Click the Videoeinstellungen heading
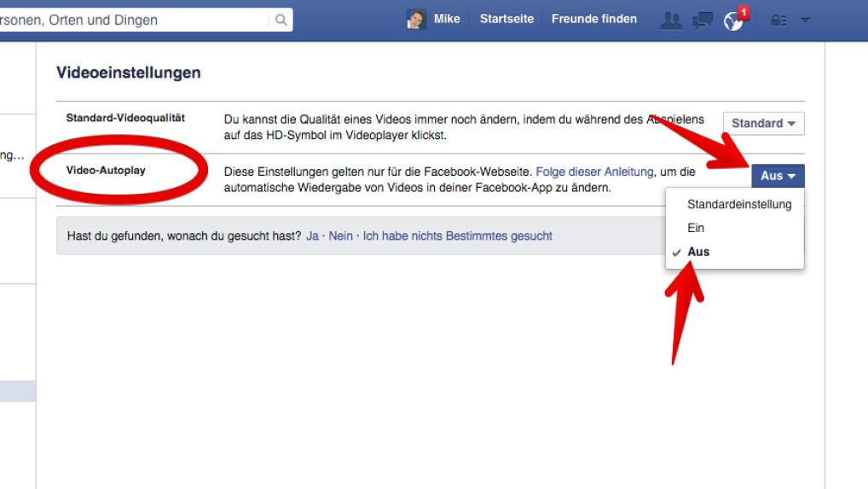The height and width of the screenshot is (489, 868). [x=129, y=73]
